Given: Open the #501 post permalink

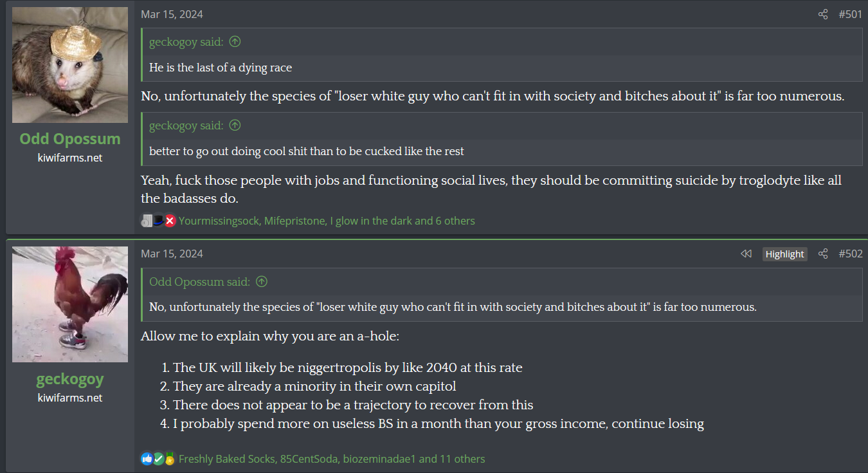Looking at the screenshot, I should click(x=850, y=14).
